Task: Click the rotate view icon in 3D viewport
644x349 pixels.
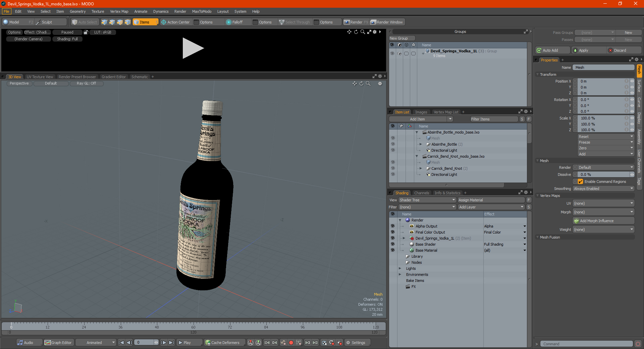Action: click(361, 84)
